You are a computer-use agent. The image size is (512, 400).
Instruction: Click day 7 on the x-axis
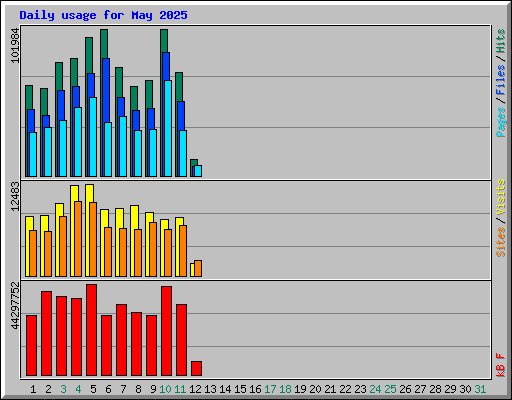[x=123, y=389]
